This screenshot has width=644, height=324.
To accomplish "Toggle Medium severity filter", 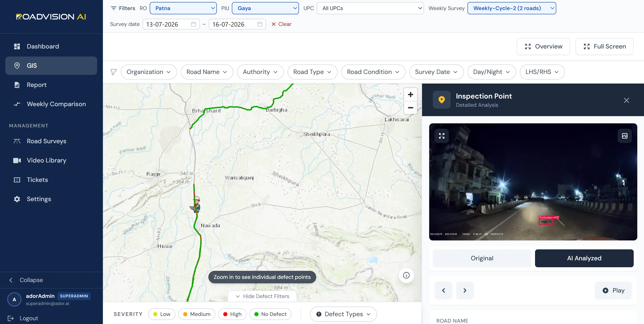I will point(197,314).
